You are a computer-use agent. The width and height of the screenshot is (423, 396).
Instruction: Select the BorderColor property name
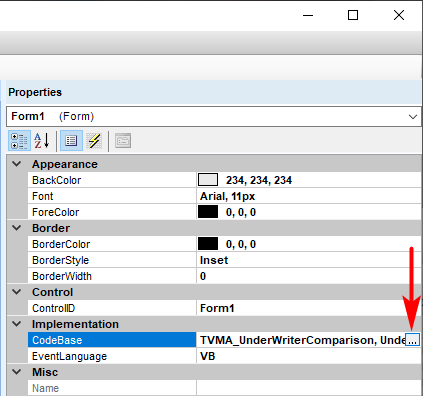(61, 244)
